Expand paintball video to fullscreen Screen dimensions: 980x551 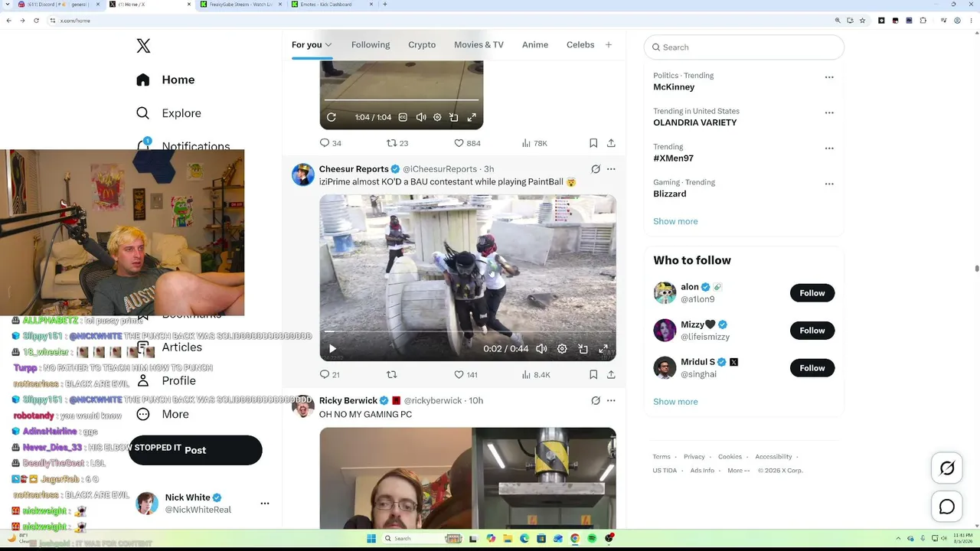coord(603,349)
